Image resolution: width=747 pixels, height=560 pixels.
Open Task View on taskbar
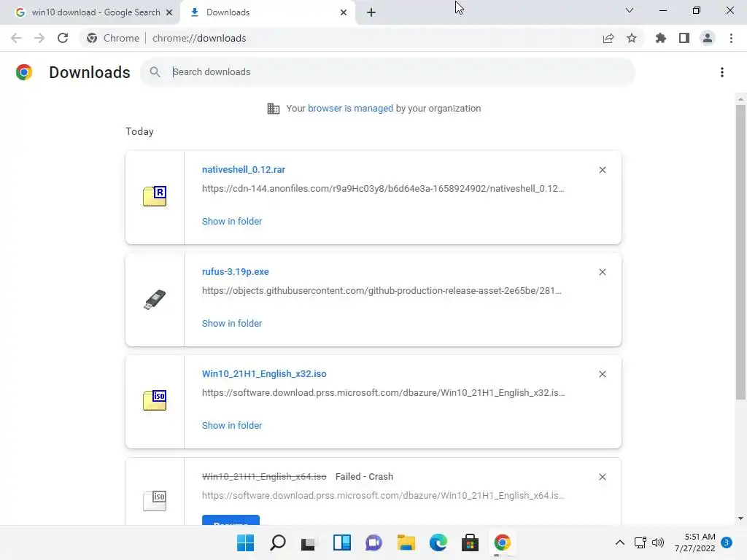coord(309,542)
